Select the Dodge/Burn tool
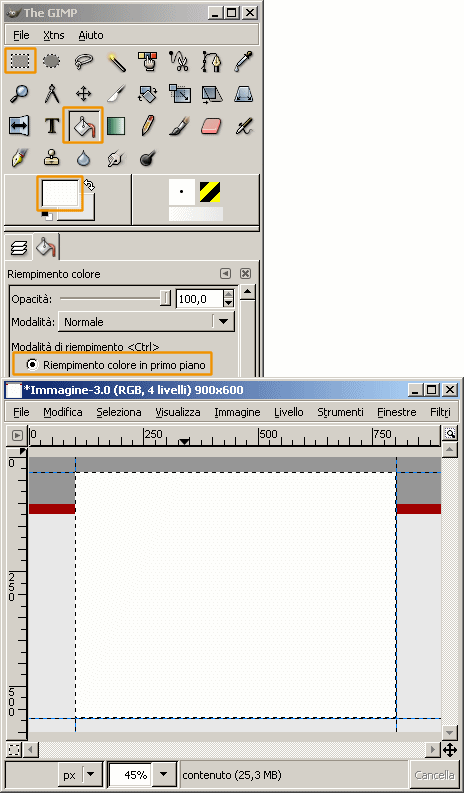 click(x=147, y=158)
